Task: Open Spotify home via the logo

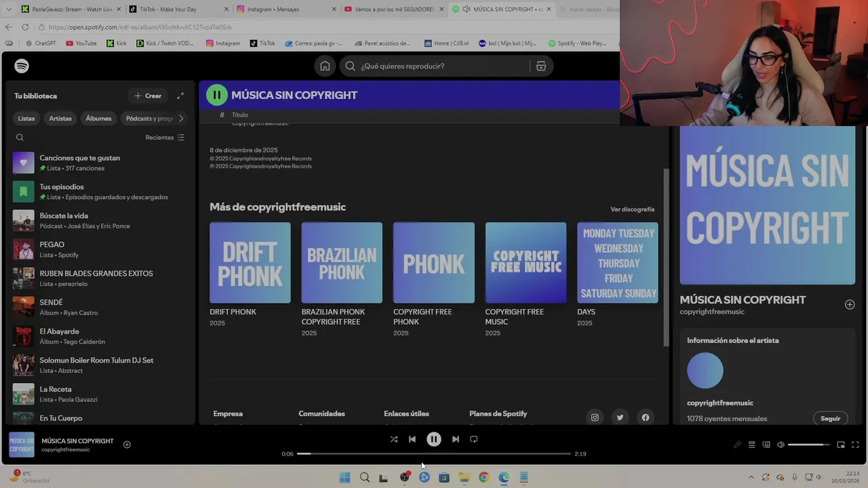Action: 22,66
